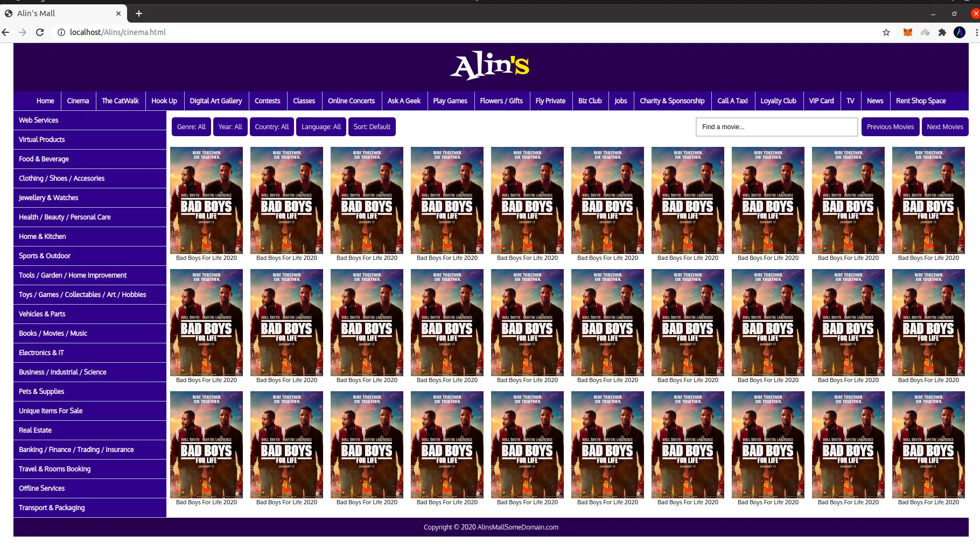Open the Rent Shop Space nav item
This screenshot has height=557, width=980.
pyautogui.click(x=921, y=101)
